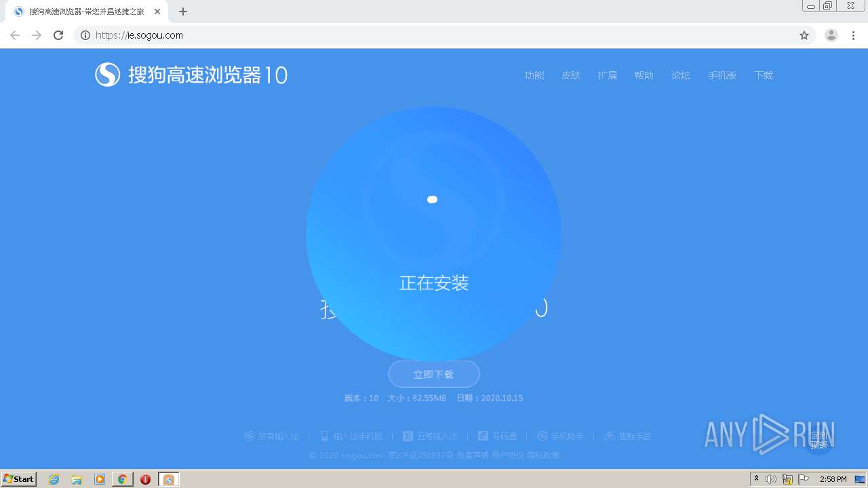Go forward with browser forward arrow

coord(37,35)
